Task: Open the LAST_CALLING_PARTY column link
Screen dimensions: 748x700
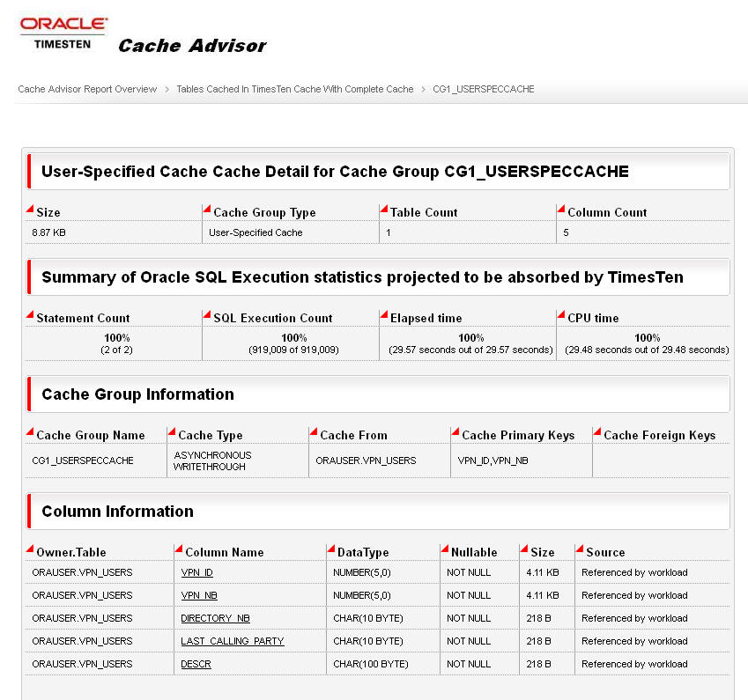Action: tap(233, 641)
